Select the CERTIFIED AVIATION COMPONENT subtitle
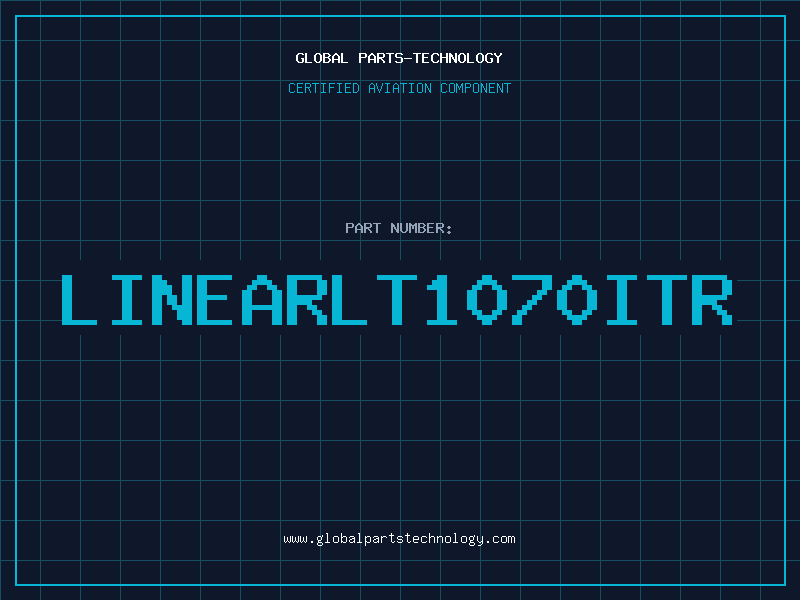Screen dimensions: 800x600 [399, 88]
